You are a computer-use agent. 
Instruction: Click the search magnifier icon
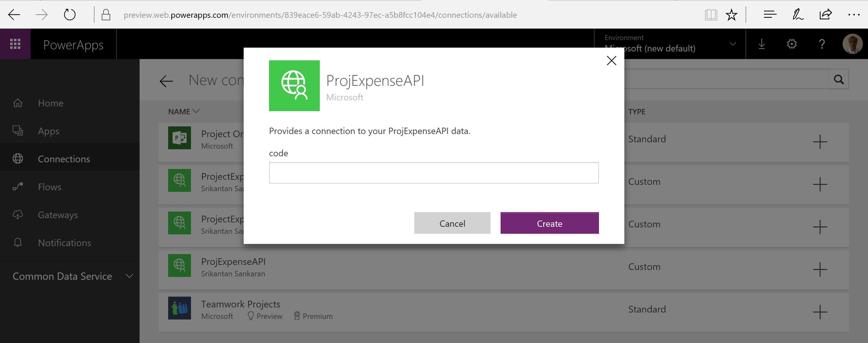[x=839, y=79]
